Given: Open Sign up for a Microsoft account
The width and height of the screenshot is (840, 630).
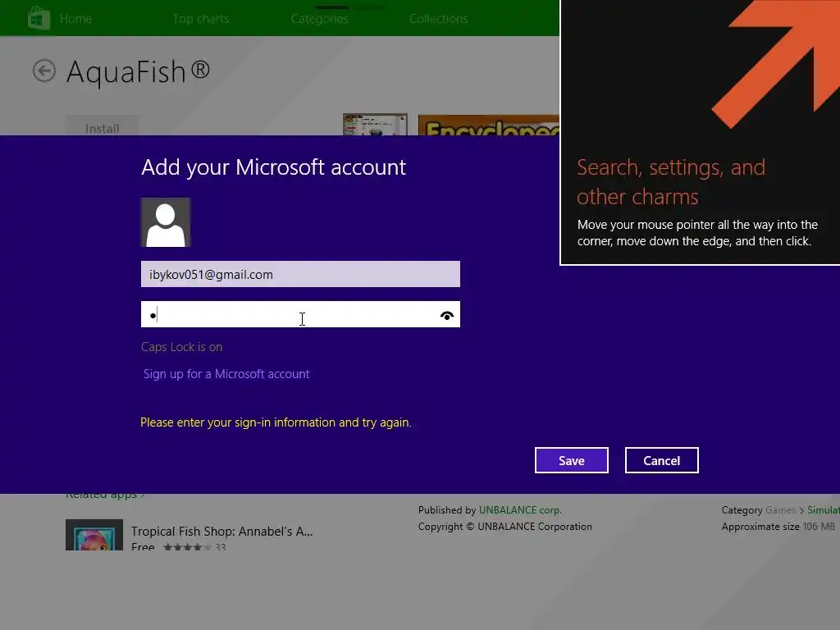Looking at the screenshot, I should pyautogui.click(x=226, y=374).
